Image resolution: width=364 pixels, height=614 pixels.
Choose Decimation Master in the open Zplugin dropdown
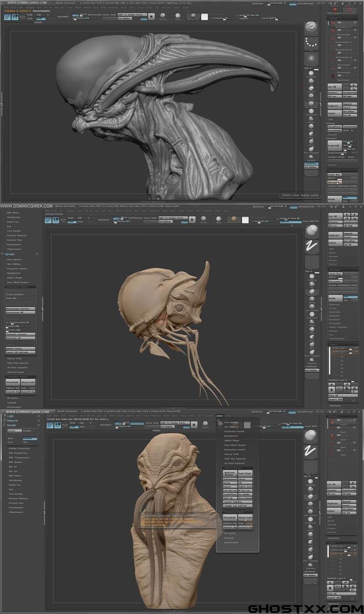[235, 450]
